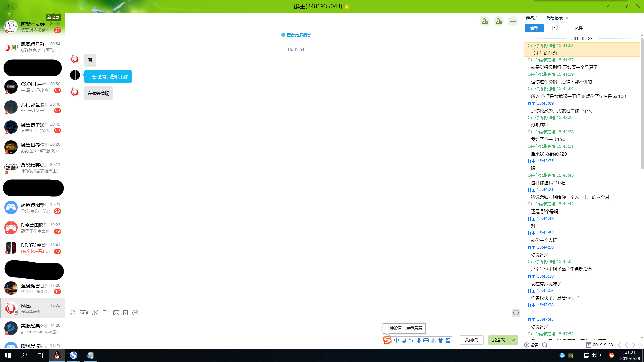Click the send image icon
Screen dimensions: 644x362
pyautogui.click(x=116, y=313)
